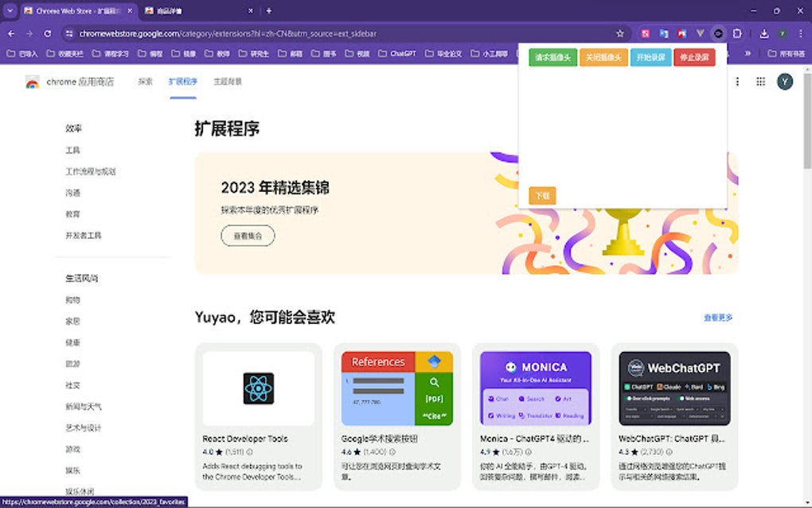Image resolution: width=812 pixels, height=508 pixels.
Task: Go back to the previous page
Action: pyautogui.click(x=11, y=33)
